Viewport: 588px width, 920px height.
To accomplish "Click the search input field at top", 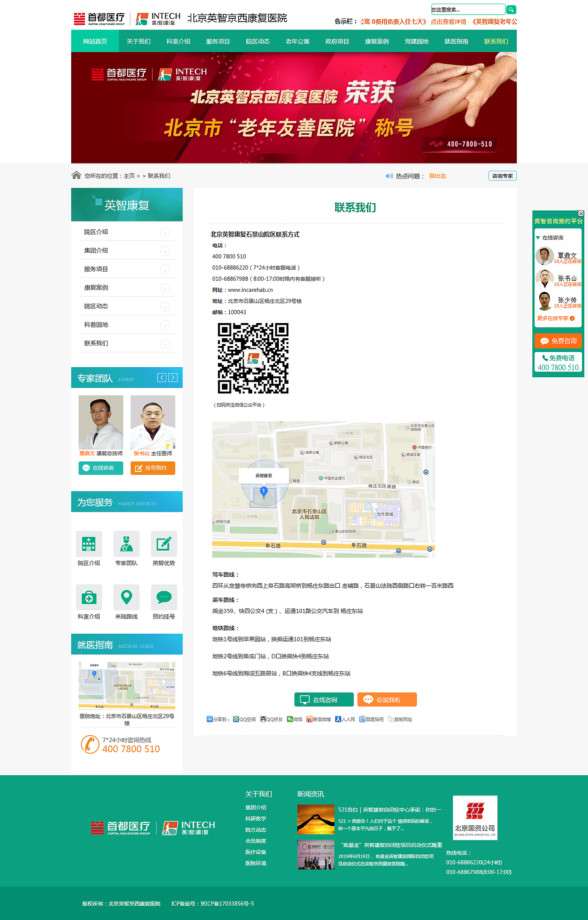I will (468, 9).
